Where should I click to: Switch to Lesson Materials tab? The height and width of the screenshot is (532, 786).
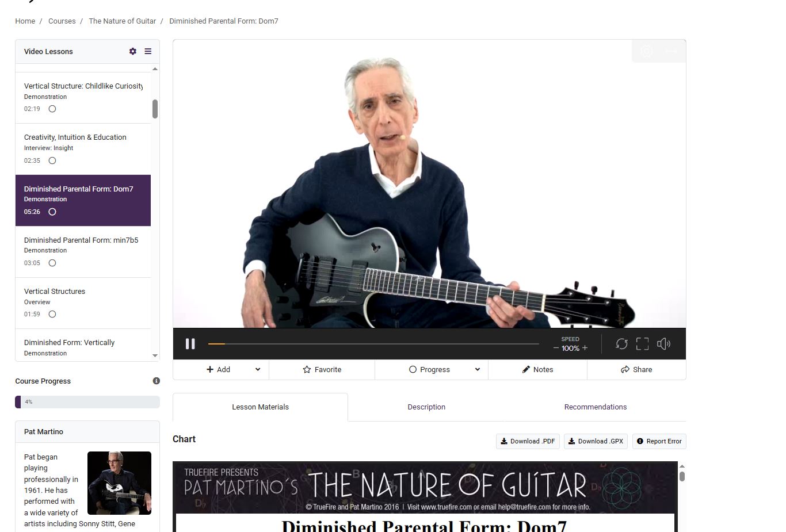(260, 407)
